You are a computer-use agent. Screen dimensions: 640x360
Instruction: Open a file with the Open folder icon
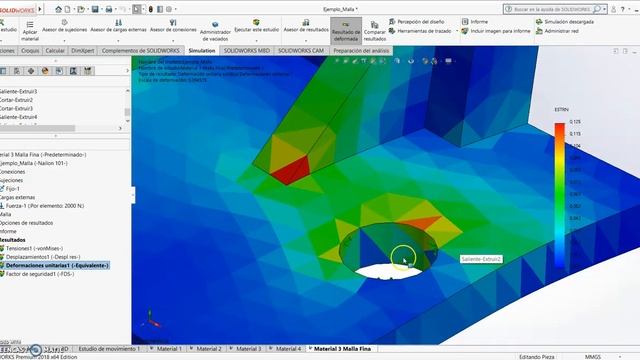(x=81, y=9)
